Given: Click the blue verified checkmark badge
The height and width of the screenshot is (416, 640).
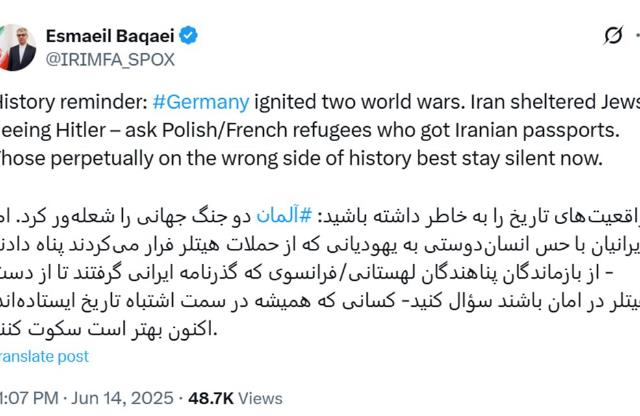Looking at the screenshot, I should (187, 36).
